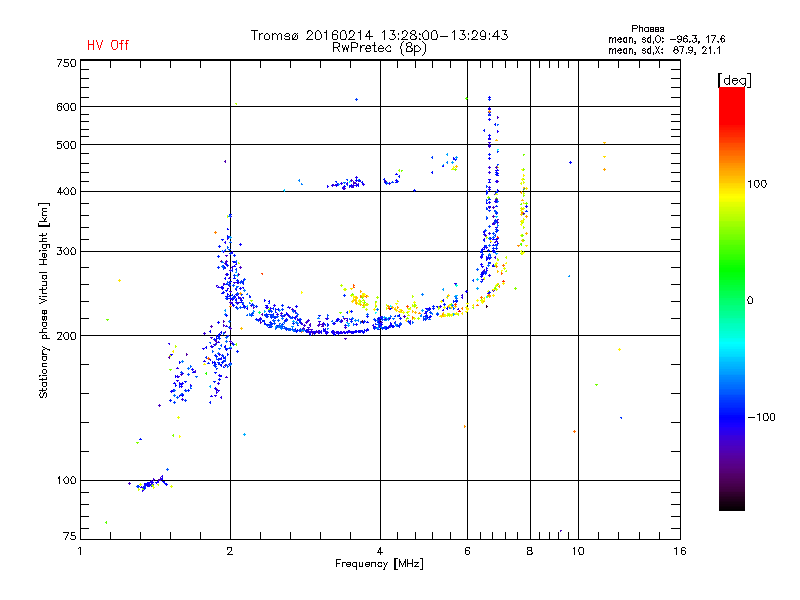Click the x-axis tick label "10"

pos(578,551)
